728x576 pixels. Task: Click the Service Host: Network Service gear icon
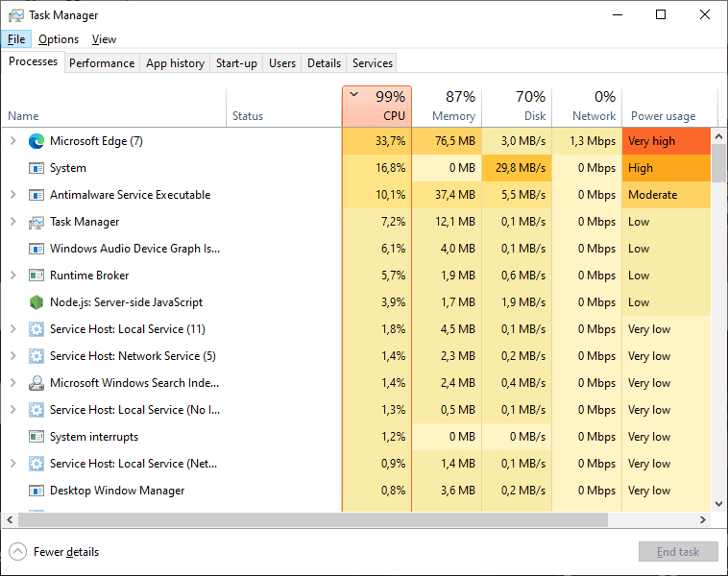tap(36, 356)
